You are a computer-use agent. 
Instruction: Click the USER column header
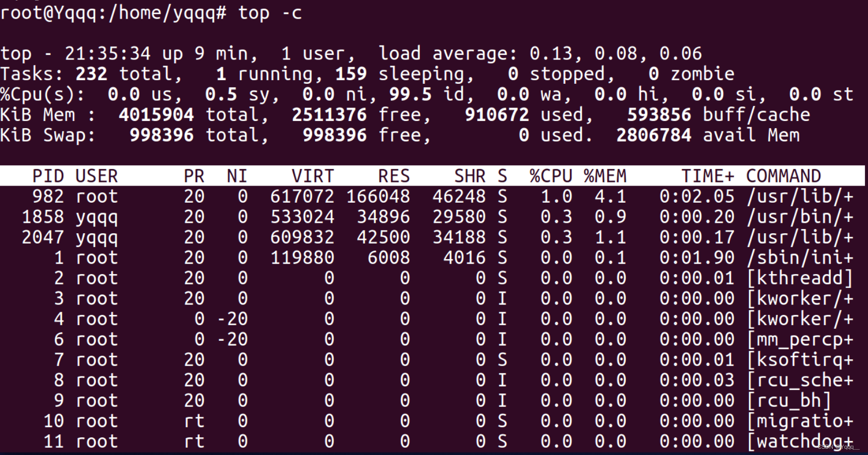point(97,176)
